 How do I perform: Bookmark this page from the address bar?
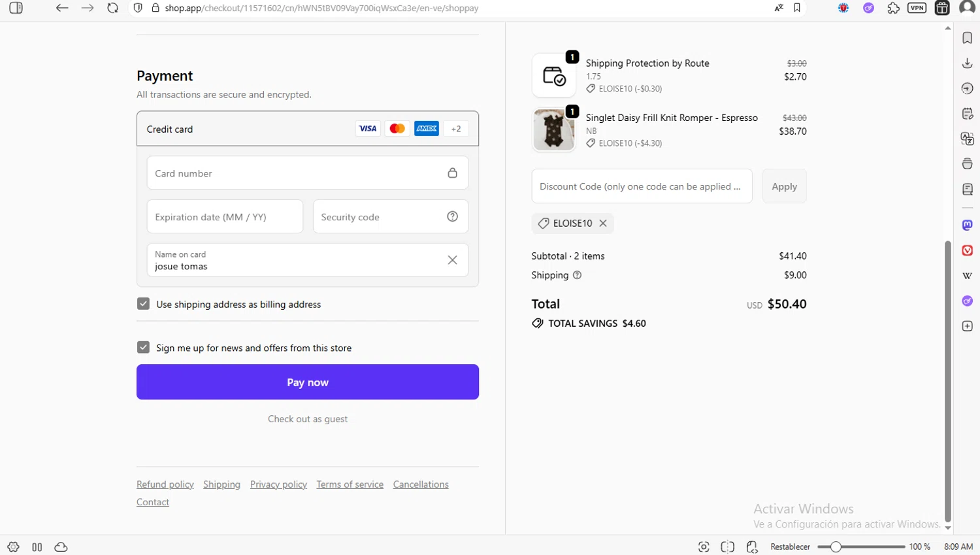pyautogui.click(x=797, y=8)
